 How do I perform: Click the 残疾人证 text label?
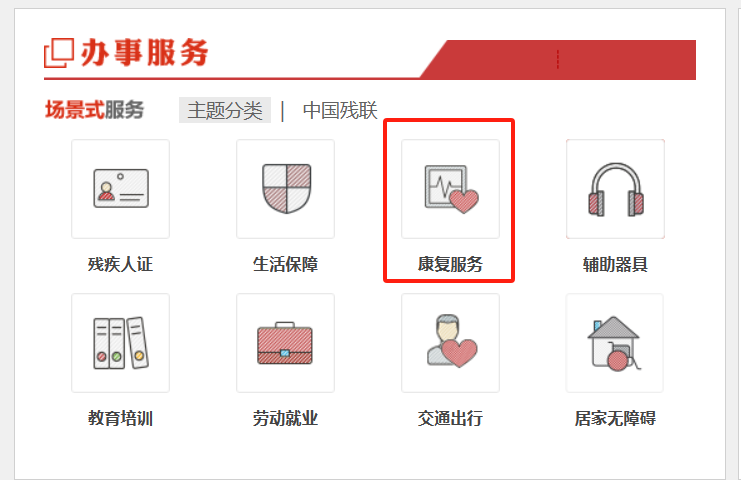[x=121, y=264]
